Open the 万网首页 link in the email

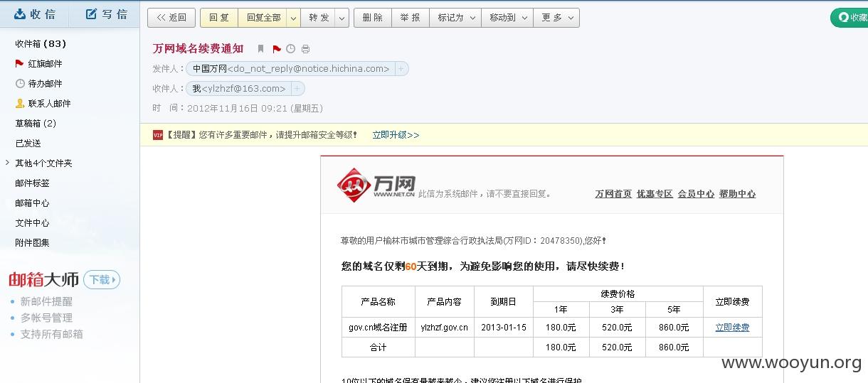[613, 194]
